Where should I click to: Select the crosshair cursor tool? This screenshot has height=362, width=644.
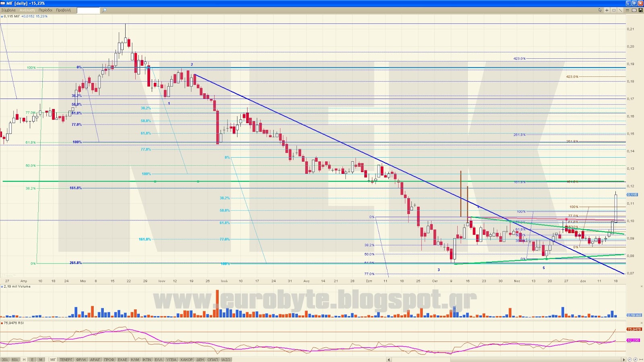click(607, 10)
